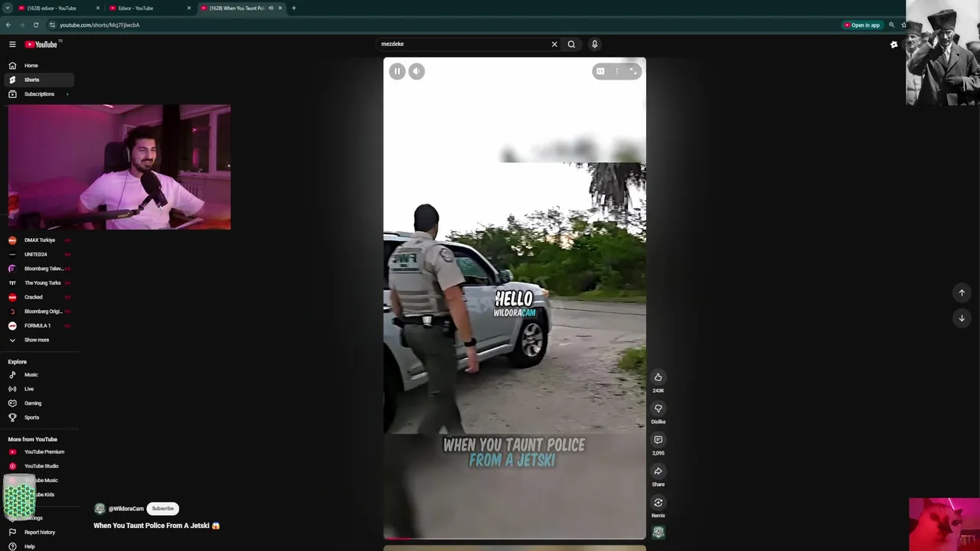Open YouTube Premium in the sidebar

pos(39,452)
